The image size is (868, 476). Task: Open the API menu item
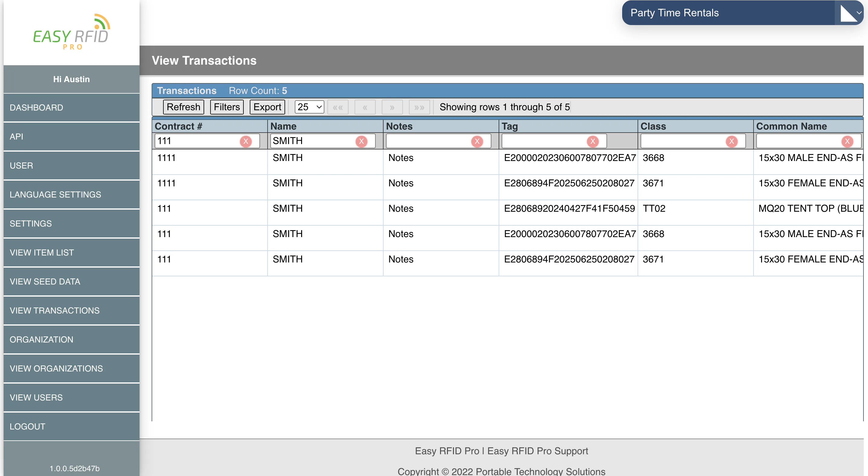[72, 137]
